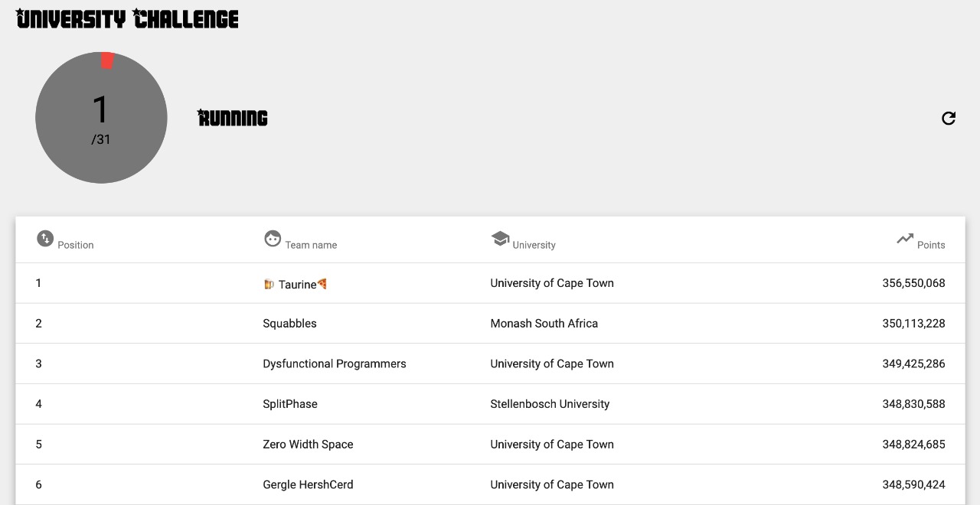Screen dimensions: 980x505
Task: Click the round progress chart showing 1/31
Action: click(x=101, y=118)
